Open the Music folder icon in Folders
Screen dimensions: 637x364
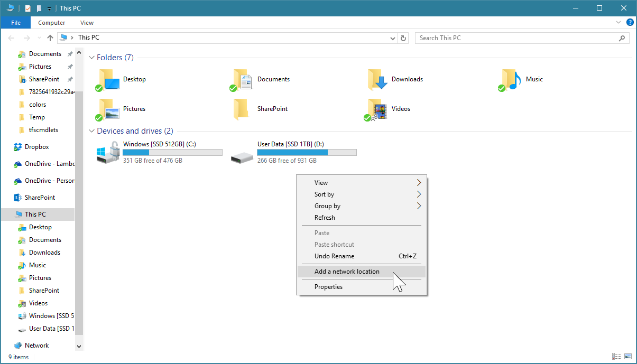[511, 80]
